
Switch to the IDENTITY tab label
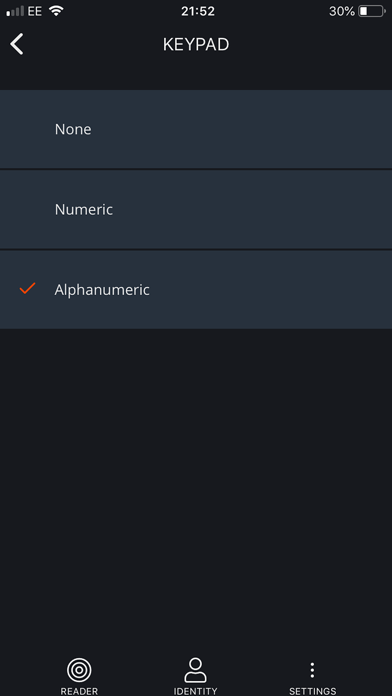[x=195, y=691]
